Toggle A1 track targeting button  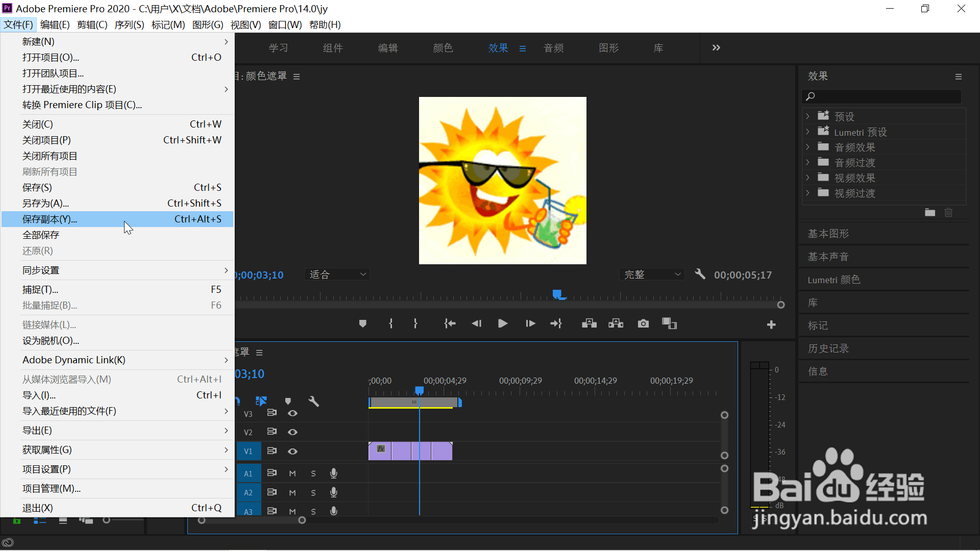tap(248, 473)
